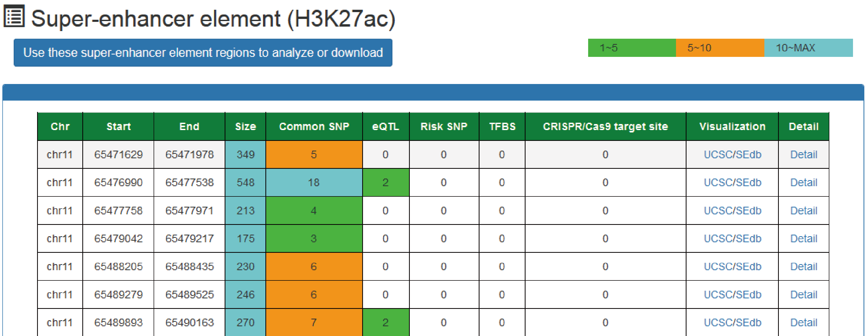
Task: Click the Chr column header
Action: (60, 126)
